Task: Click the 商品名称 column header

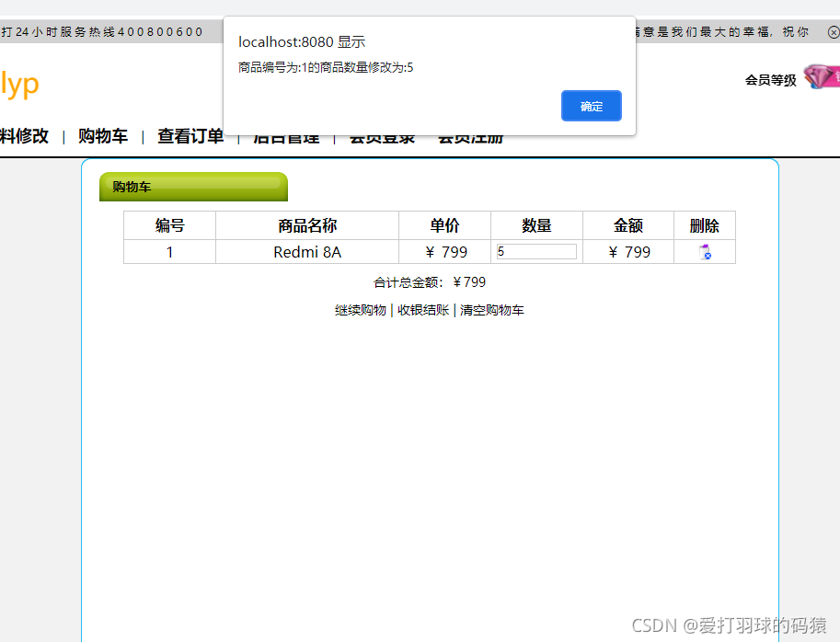Action: [x=306, y=225]
